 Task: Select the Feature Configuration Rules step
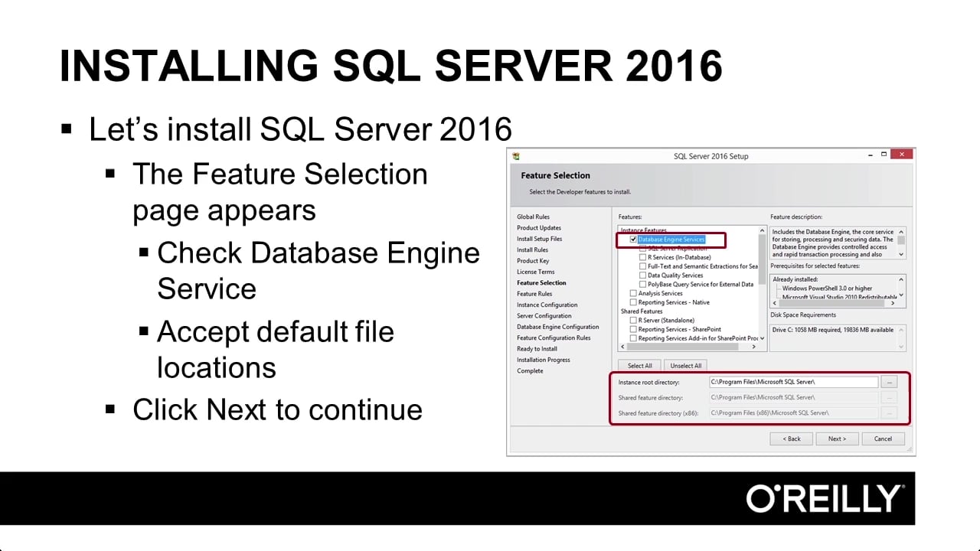coord(554,337)
